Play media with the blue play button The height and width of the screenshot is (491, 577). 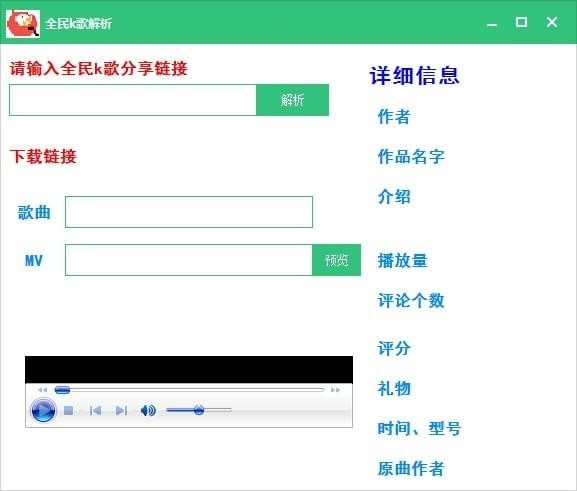tap(43, 410)
